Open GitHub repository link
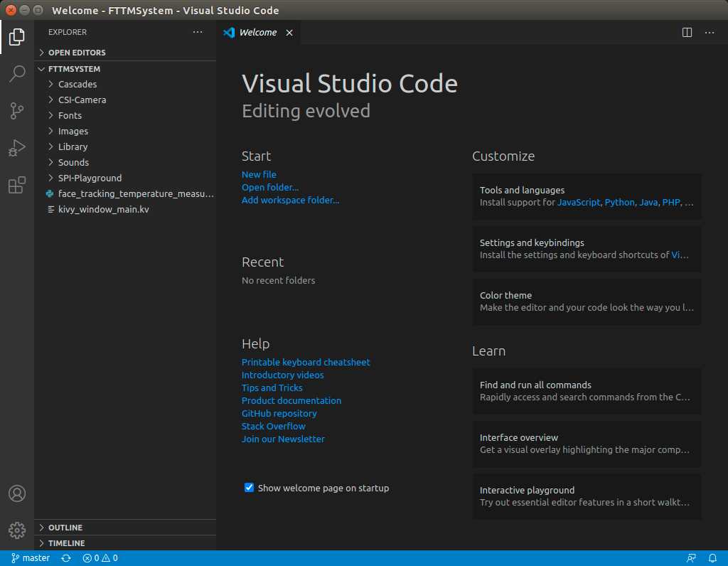 tap(279, 413)
